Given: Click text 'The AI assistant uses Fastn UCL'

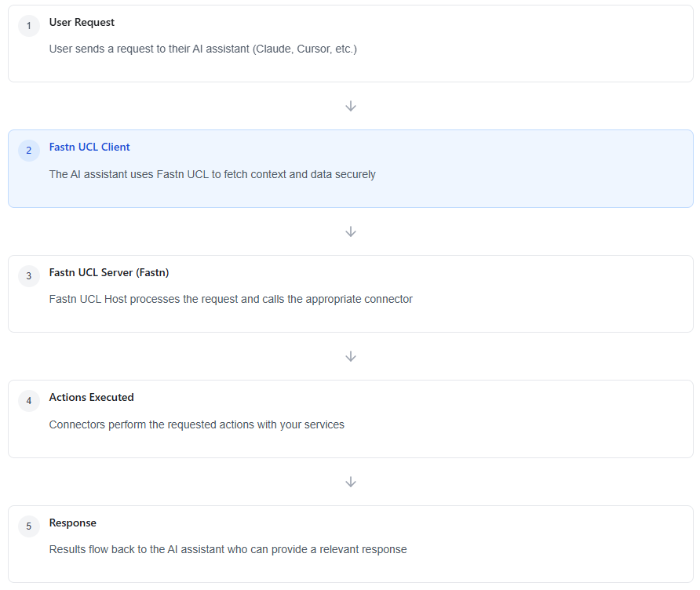Looking at the screenshot, I should pos(129,174).
